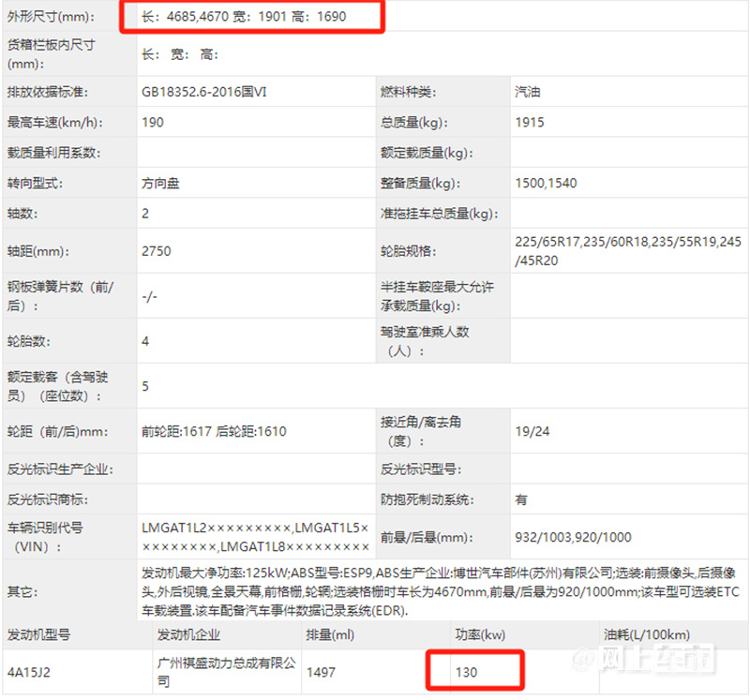Click the total mass value 1915
The image size is (750, 700).
530,123
